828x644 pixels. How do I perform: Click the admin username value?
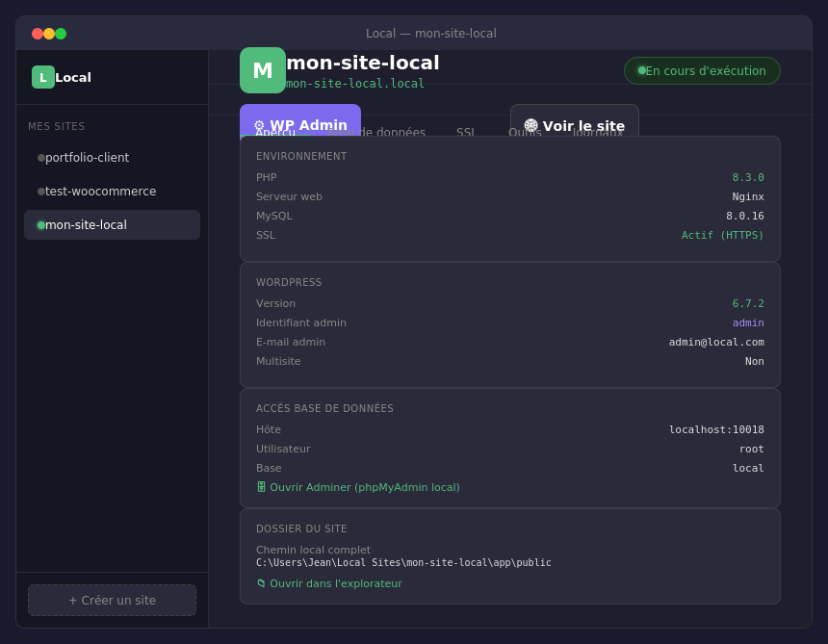pos(748,322)
